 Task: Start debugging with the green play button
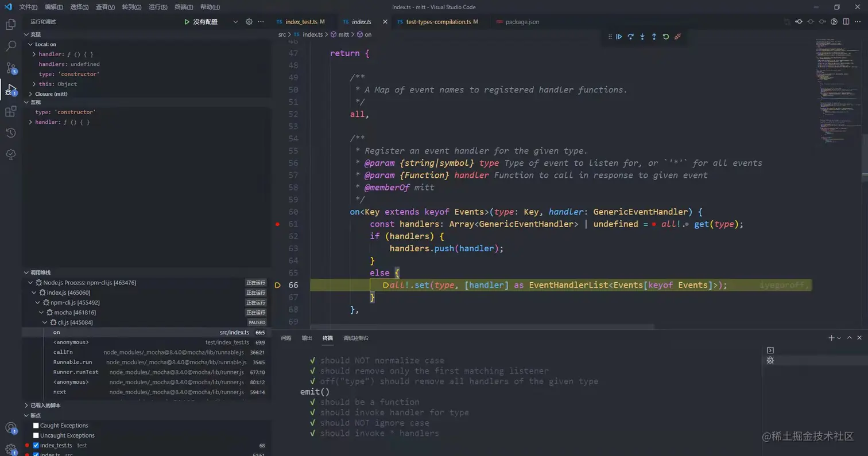(187, 22)
